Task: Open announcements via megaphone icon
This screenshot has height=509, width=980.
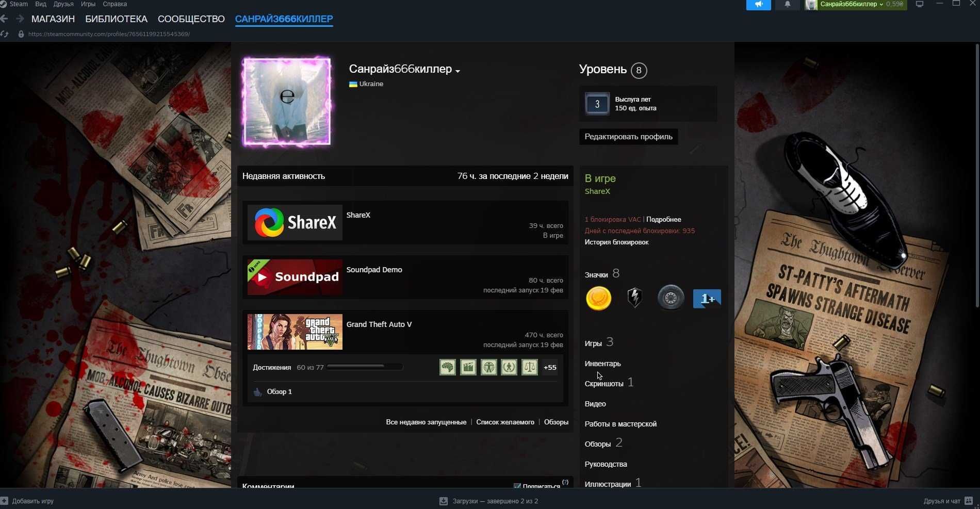Action: (x=758, y=4)
